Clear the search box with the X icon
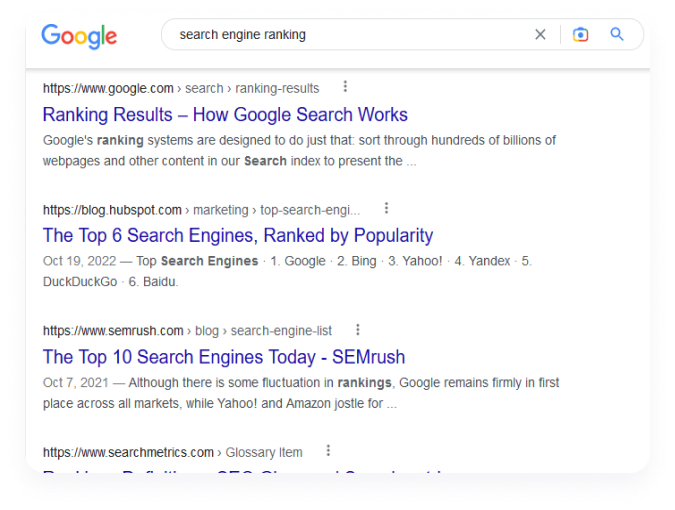 (x=540, y=35)
